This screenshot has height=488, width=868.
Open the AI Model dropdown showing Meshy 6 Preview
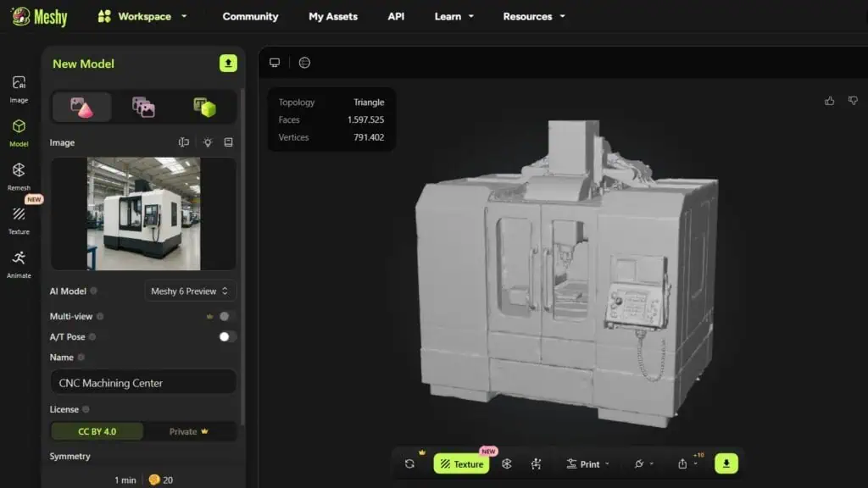pyautogui.click(x=190, y=291)
